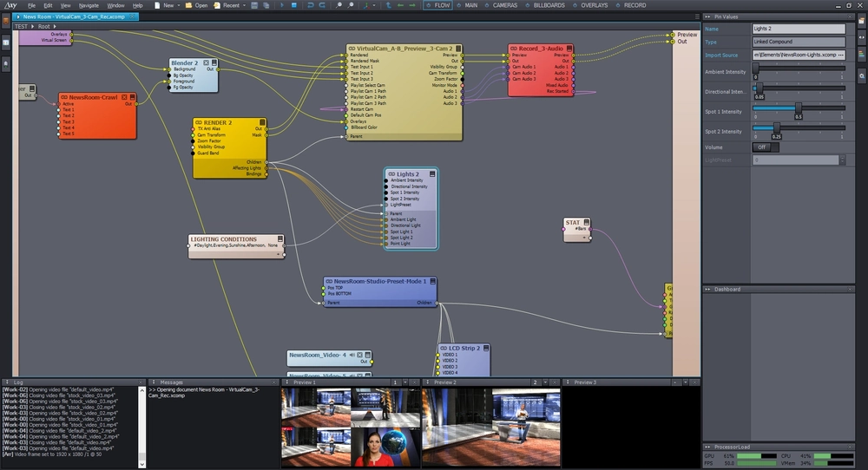Click the Open file button
868x470 pixels.
click(196, 5)
